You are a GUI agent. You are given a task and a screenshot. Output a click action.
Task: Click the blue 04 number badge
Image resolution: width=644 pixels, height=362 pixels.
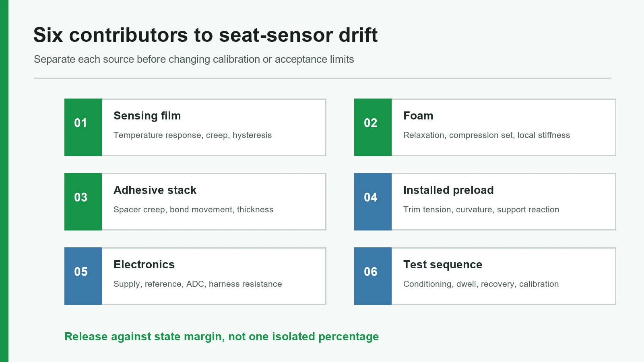point(373,202)
